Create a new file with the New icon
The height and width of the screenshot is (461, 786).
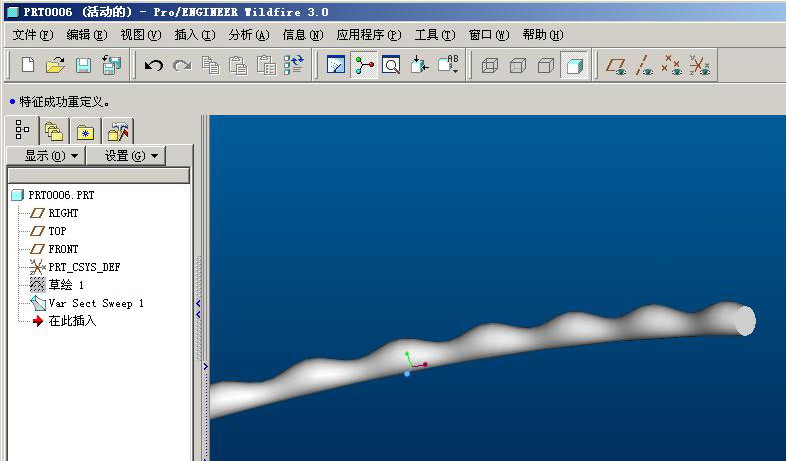point(28,65)
